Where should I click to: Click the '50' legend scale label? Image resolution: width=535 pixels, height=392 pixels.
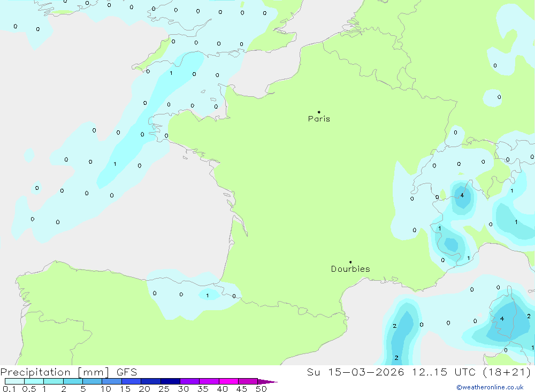tap(262, 389)
